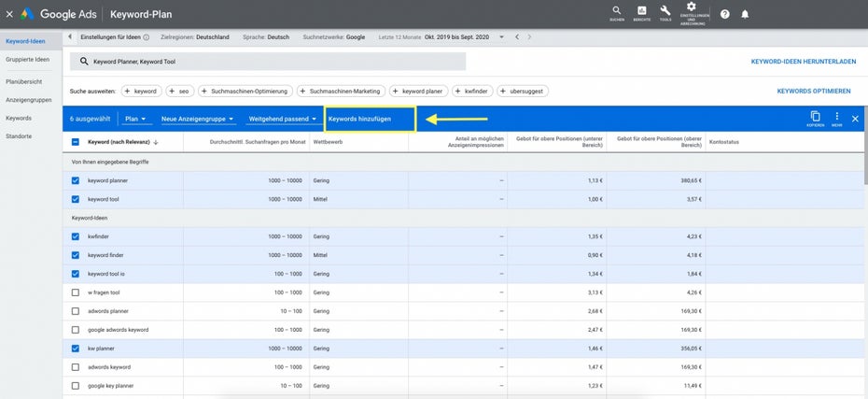Uncheck the 'keyword tool io' row
The height and width of the screenshot is (399, 868).
(x=76, y=274)
